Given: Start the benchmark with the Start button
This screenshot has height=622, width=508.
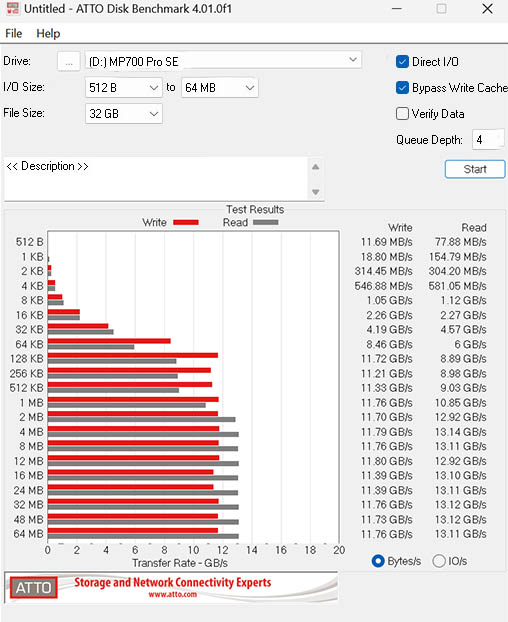Looking at the screenshot, I should coord(475,169).
